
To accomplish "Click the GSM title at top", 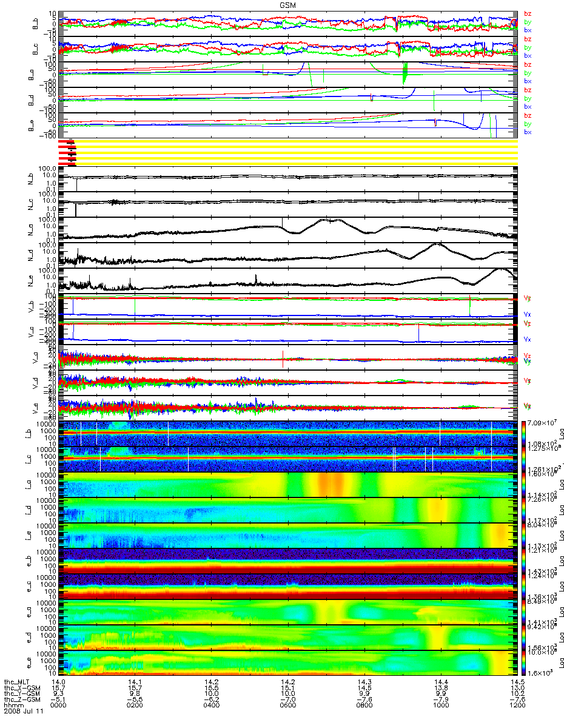I will tap(288, 5).
